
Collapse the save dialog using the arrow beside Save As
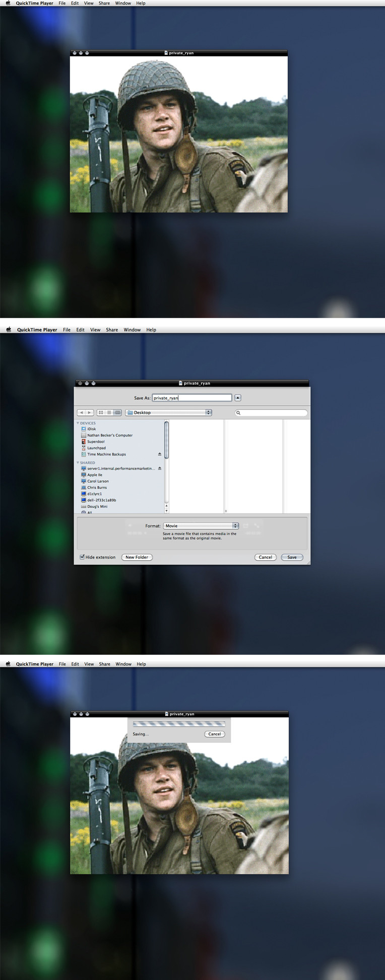(x=238, y=398)
